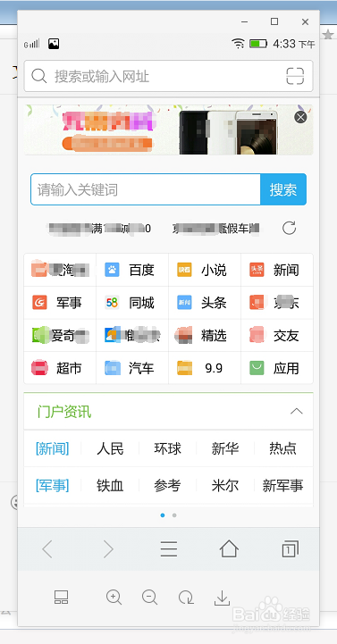This screenshot has width=337, height=644.
Task: Open the 参考 link
Action: coord(168,486)
